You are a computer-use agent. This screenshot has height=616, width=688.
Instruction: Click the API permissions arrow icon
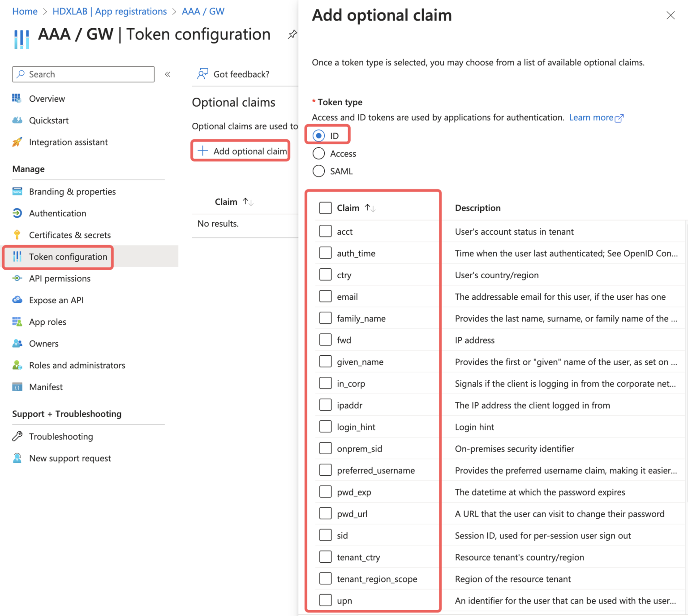[17, 278]
